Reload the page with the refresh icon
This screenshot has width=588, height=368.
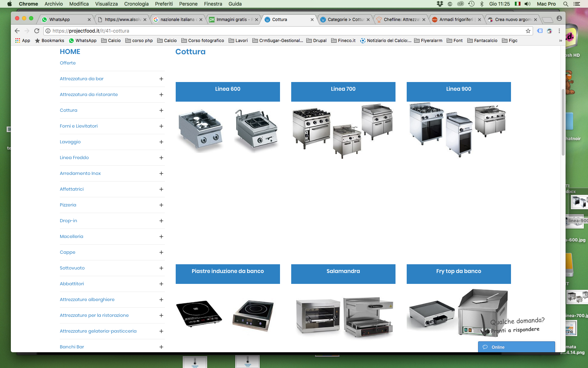coord(37,31)
